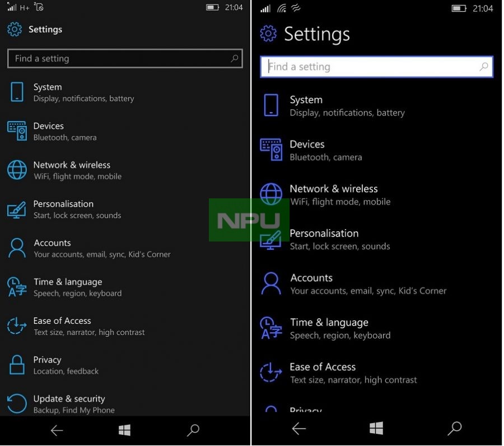Open Privacy label in left screen
The image size is (504, 446).
coord(47,360)
